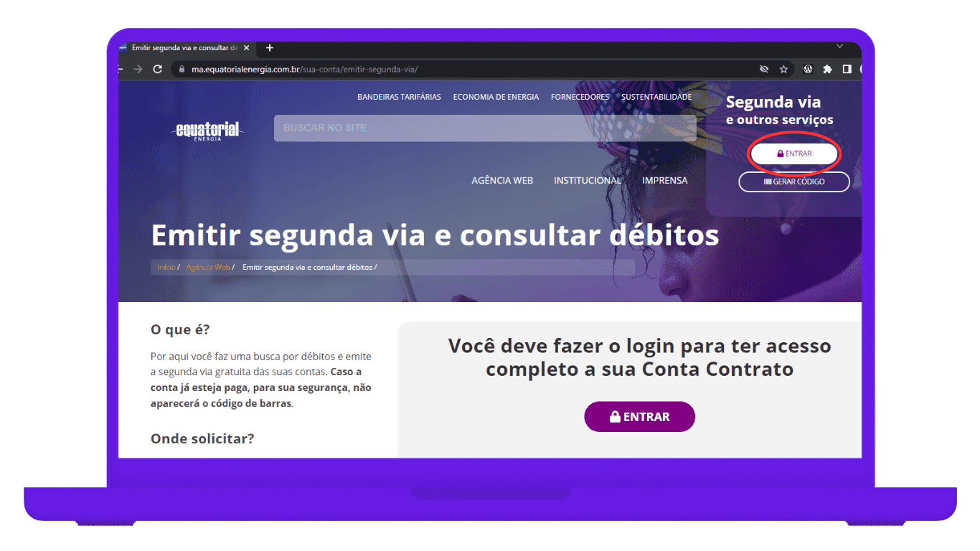Click the crossed-out eye icon in address bar
Image resolution: width=980 pixels, height=551 pixels.
(x=764, y=70)
